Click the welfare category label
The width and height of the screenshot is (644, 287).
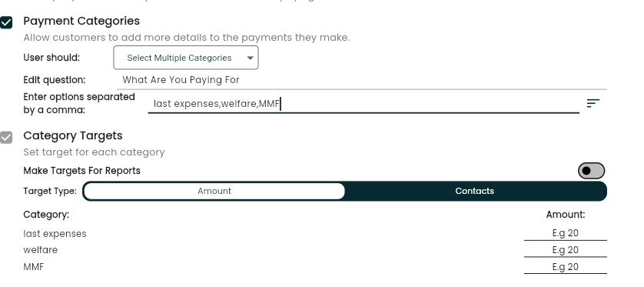coord(40,250)
